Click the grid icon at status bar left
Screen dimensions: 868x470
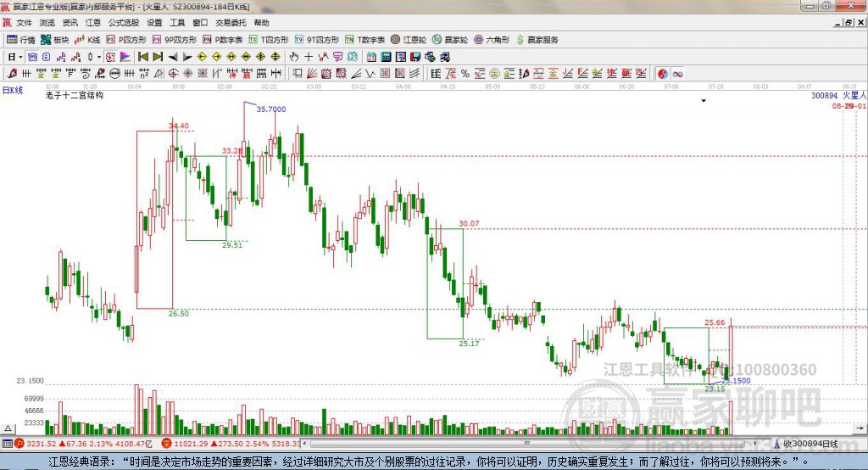[7, 444]
